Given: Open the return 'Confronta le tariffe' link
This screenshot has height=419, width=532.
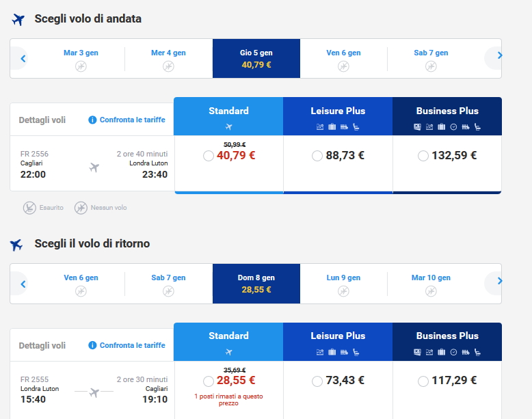Looking at the screenshot, I should pos(132,345).
